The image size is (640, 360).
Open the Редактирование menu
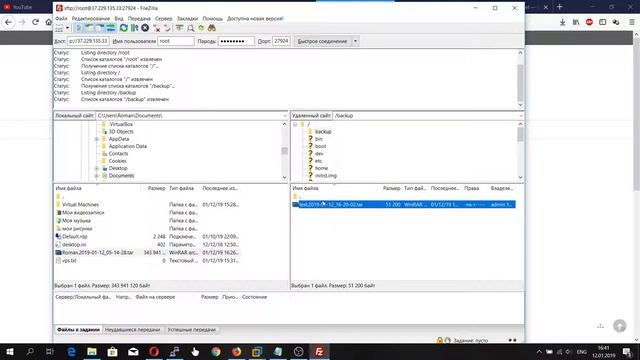click(x=91, y=18)
